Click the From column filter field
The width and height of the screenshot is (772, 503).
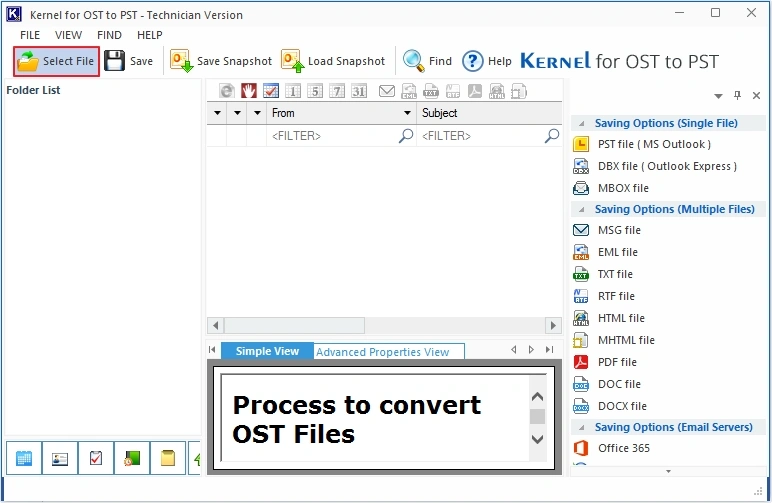pyautogui.click(x=342, y=136)
